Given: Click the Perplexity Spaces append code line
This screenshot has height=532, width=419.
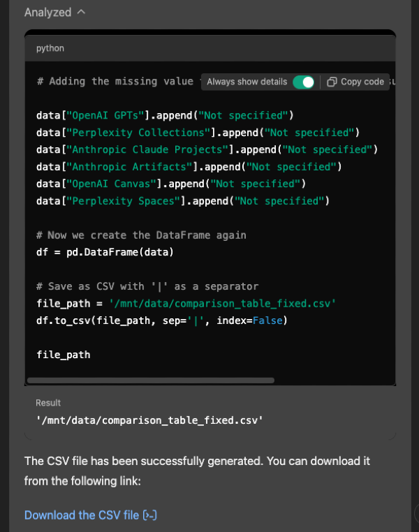Looking at the screenshot, I should [182, 201].
